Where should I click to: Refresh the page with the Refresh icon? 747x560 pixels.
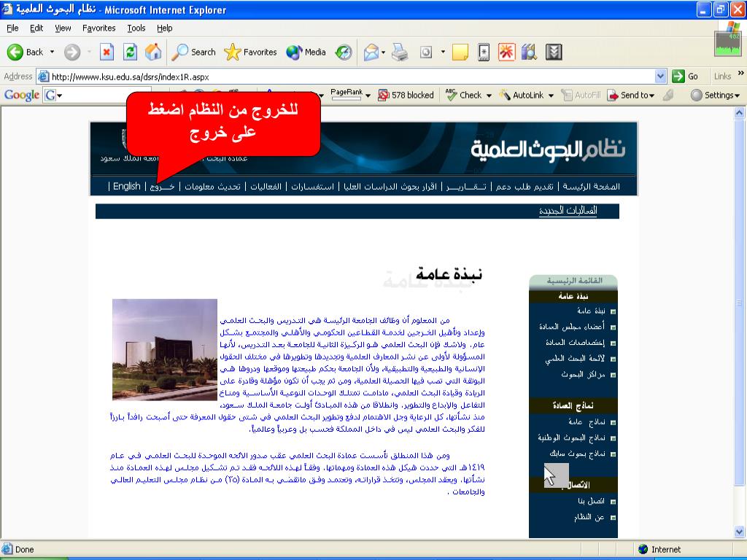pos(130,52)
